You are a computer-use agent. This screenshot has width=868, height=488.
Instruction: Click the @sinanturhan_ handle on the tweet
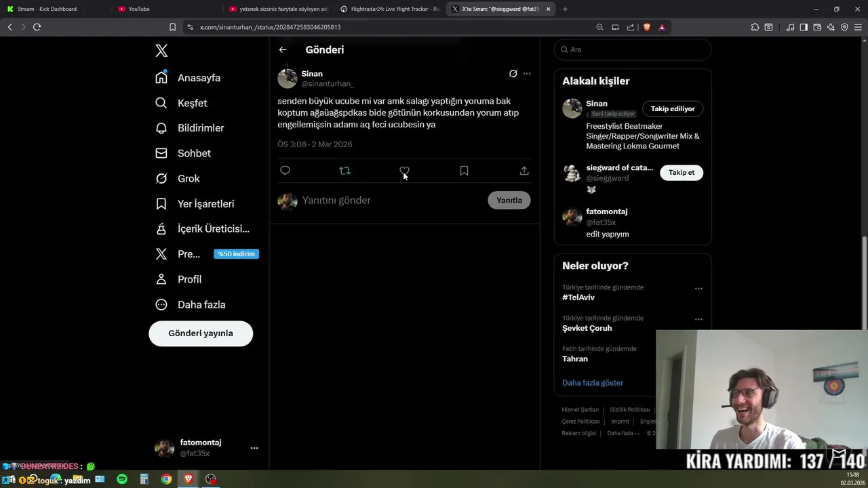[328, 84]
